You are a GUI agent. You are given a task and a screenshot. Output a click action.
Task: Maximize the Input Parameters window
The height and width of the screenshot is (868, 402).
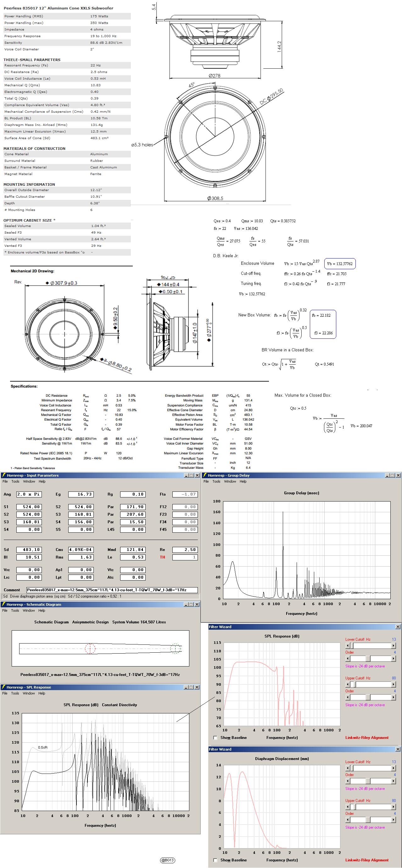[192, 475]
